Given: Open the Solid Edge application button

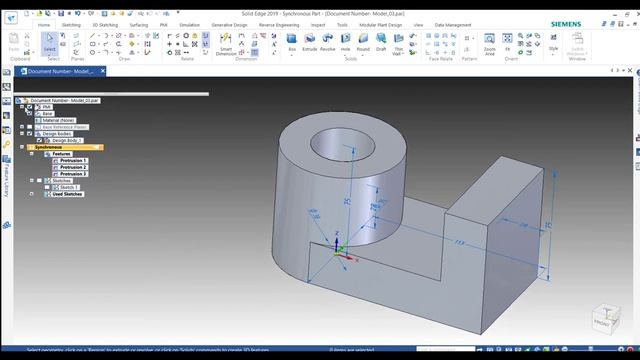Looking at the screenshot, I should [x=11, y=18].
